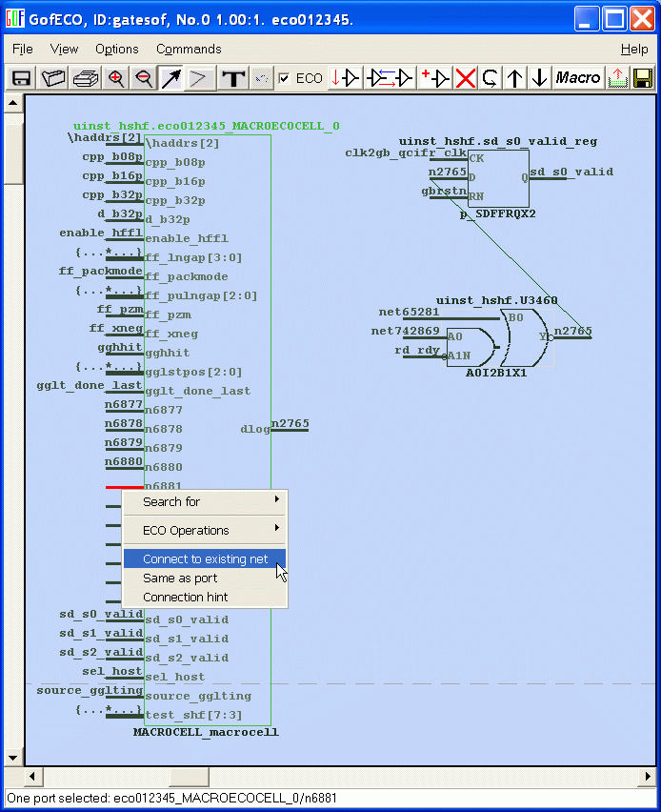
Task: Select Same as port menu entry
Action: (x=180, y=578)
